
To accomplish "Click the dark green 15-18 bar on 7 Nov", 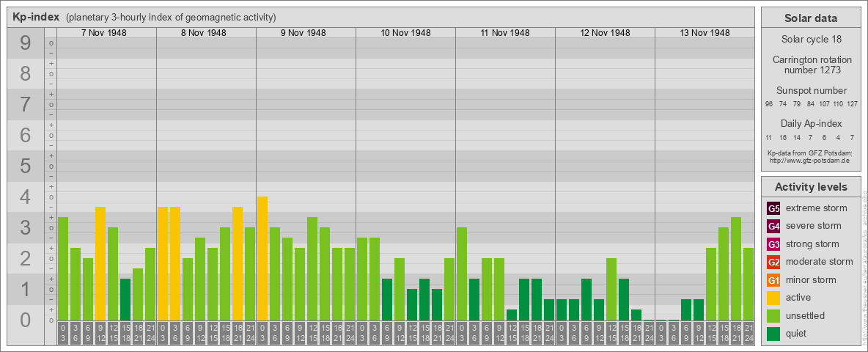I will tap(125, 299).
